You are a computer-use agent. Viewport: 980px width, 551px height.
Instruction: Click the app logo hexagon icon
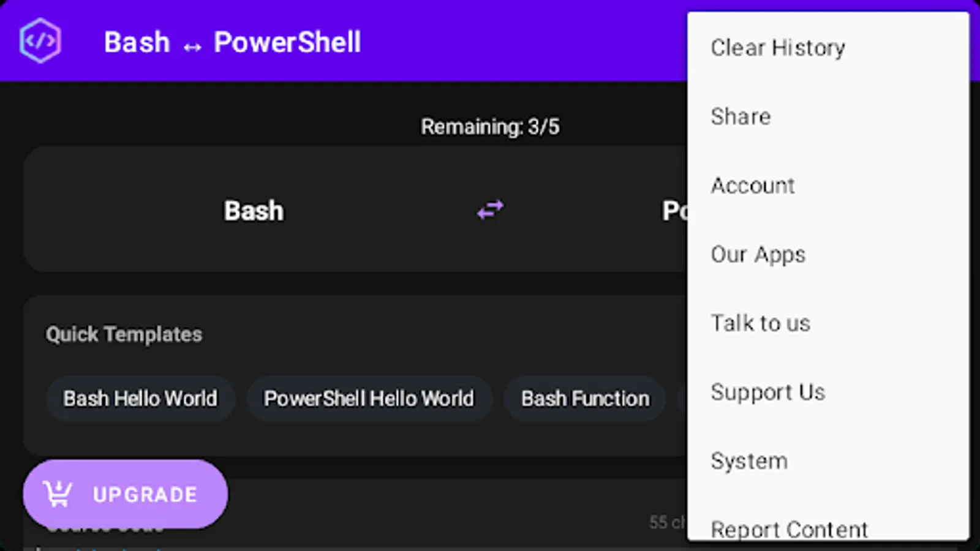click(40, 40)
